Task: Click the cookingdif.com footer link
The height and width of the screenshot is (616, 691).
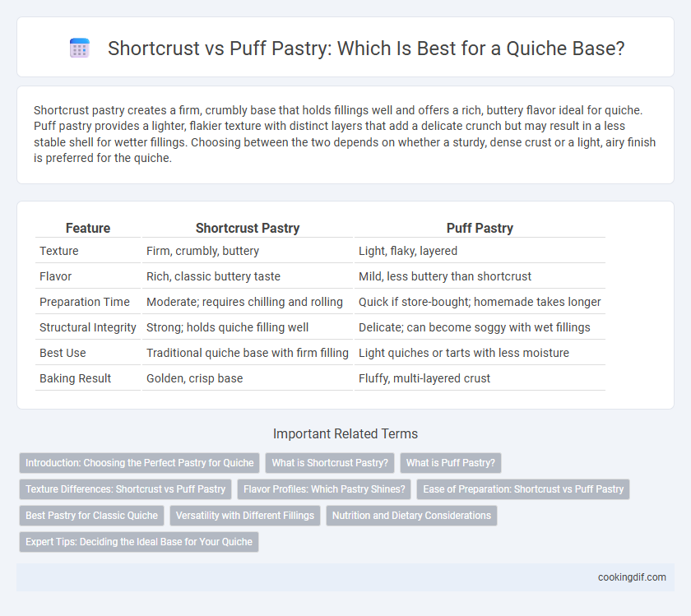Action: click(x=632, y=577)
